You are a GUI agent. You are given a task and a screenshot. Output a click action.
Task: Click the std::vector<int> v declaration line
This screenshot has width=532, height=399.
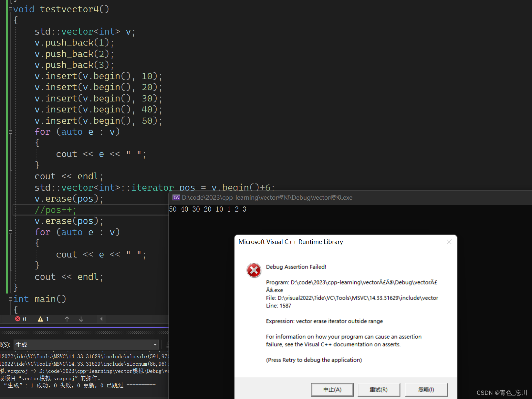click(x=85, y=32)
